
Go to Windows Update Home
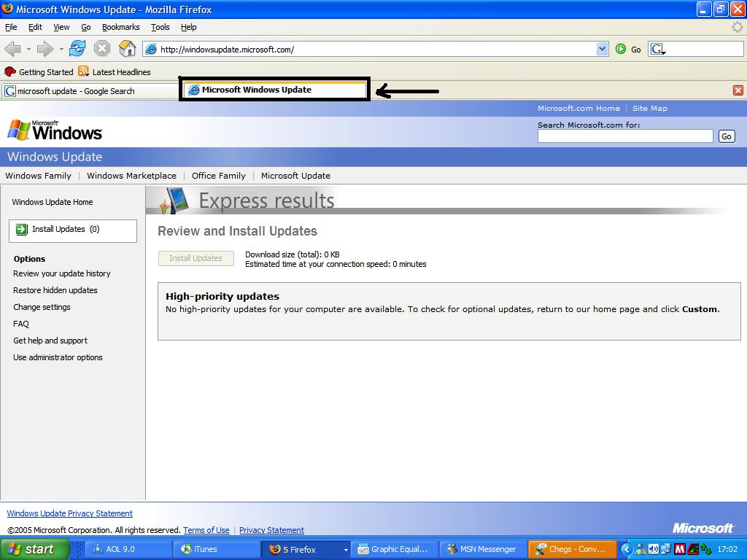click(53, 202)
